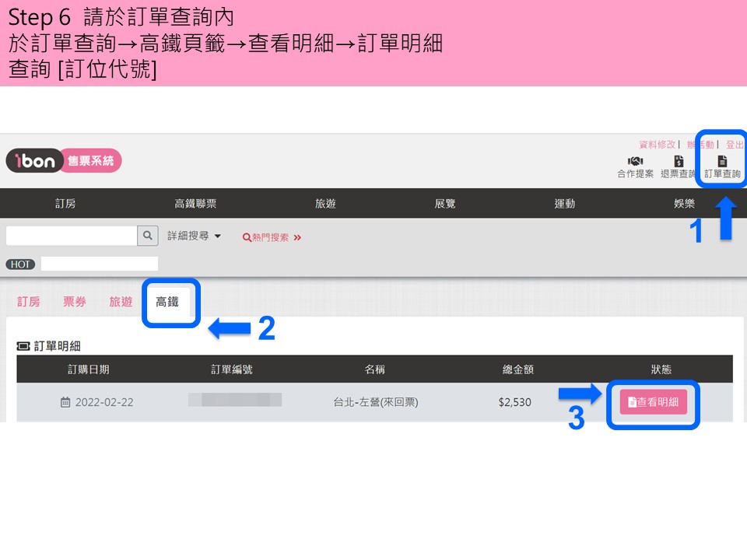The width and height of the screenshot is (747, 560).
Task: Switch to the 票券 tab
Action: [75, 302]
